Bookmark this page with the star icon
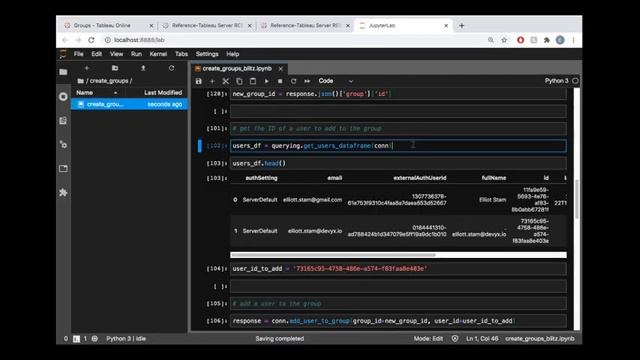Screen dimensions: 640x360 point(504,40)
